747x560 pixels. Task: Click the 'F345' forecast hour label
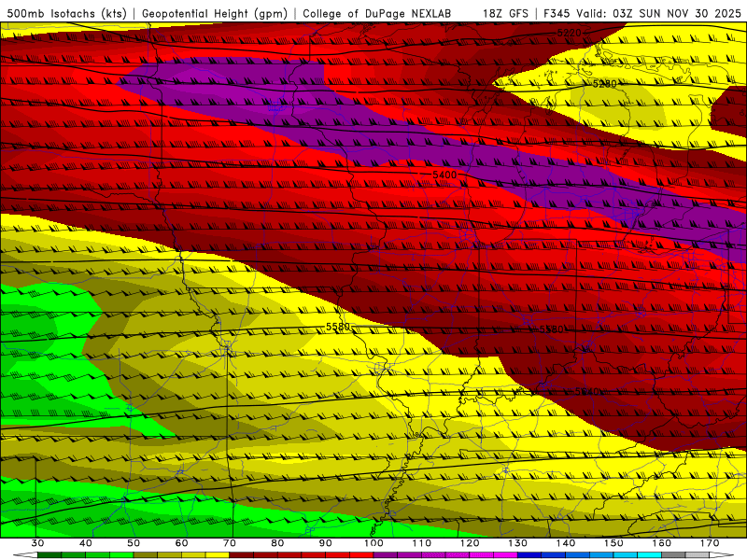pos(557,13)
